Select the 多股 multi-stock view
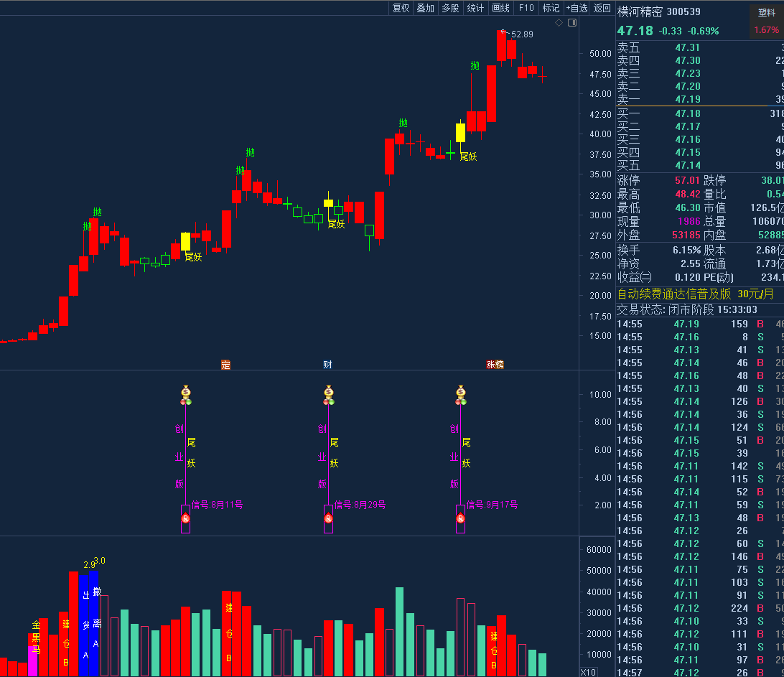This screenshot has height=677, width=784. (x=450, y=8)
